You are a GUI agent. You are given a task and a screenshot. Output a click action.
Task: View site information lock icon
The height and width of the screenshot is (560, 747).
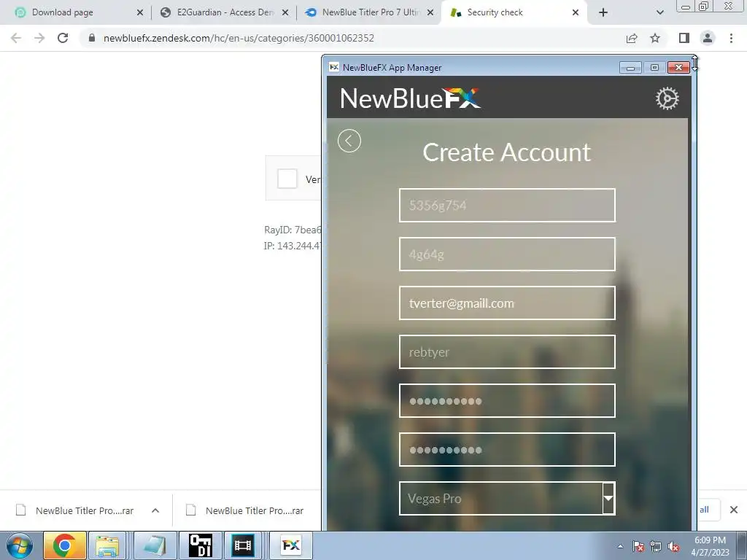click(92, 38)
